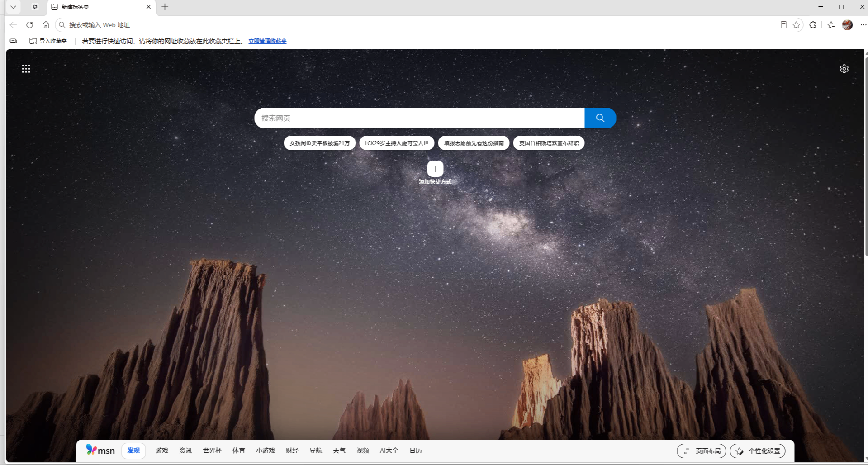868x465 pixels.
Task: Maximize the browser window
Action: pos(841,7)
